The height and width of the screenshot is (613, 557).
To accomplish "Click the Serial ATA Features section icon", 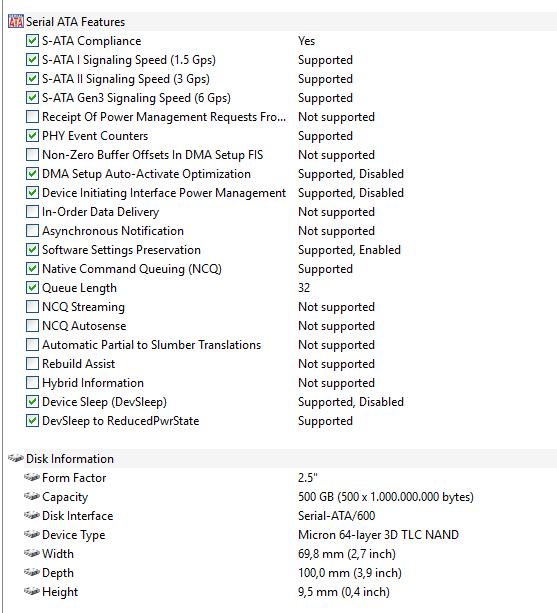I will 16,22.
